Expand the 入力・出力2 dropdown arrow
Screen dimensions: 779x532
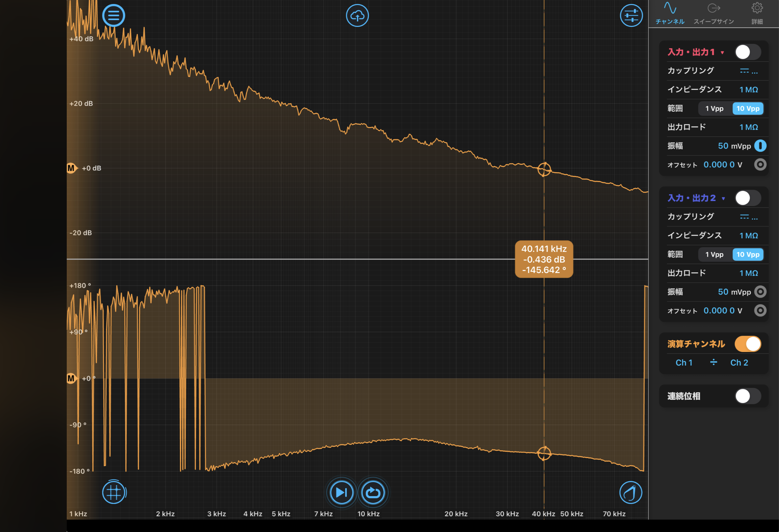point(723,199)
